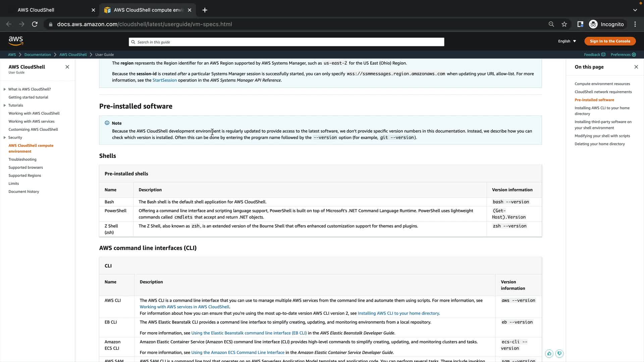Open a new browser tab
Screen dimensions: 644x362
pos(205,10)
